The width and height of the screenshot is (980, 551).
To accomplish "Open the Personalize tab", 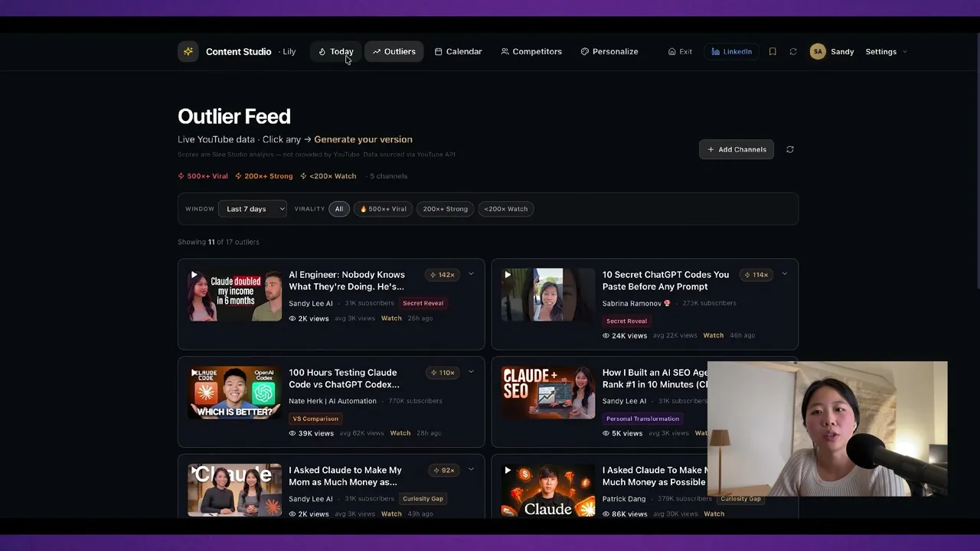I will point(609,51).
